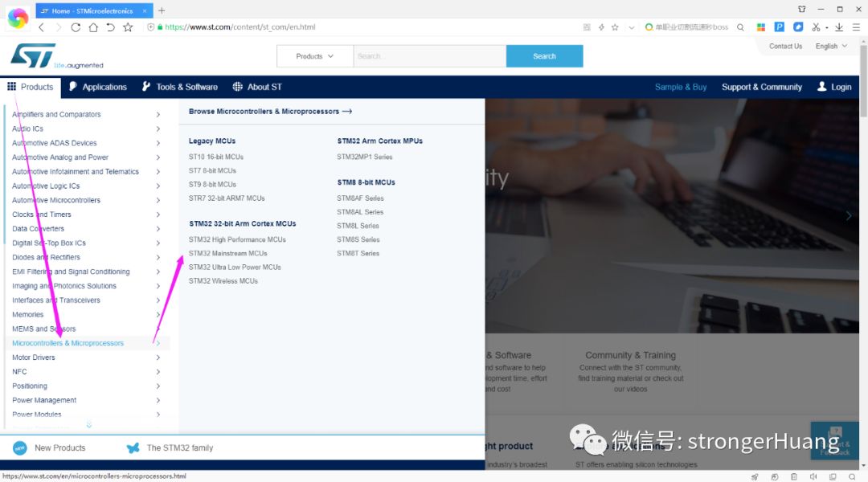
Task: Expand the Amplifiers and Comparators chevron
Action: pyautogui.click(x=158, y=115)
